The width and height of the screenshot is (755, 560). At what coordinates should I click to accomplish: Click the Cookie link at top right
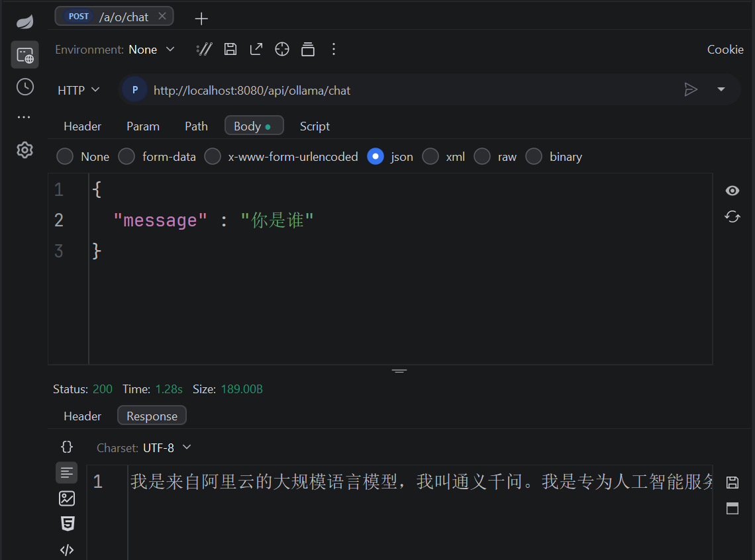(725, 49)
